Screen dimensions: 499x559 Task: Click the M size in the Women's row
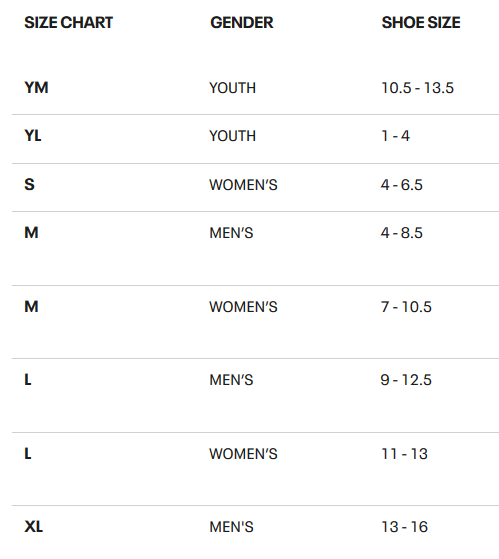[x=31, y=306]
